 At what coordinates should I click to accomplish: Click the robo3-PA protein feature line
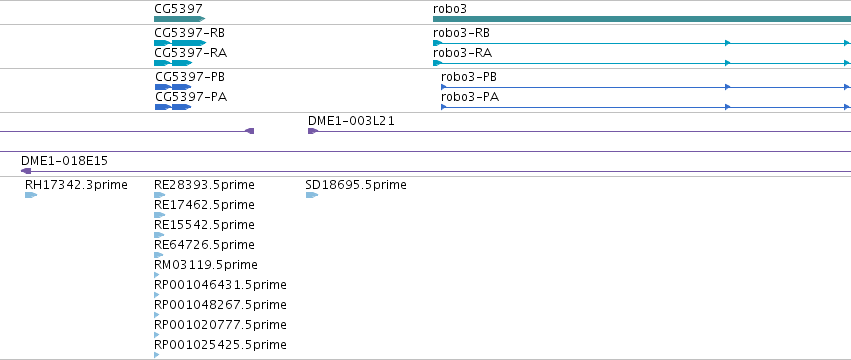click(x=646, y=107)
